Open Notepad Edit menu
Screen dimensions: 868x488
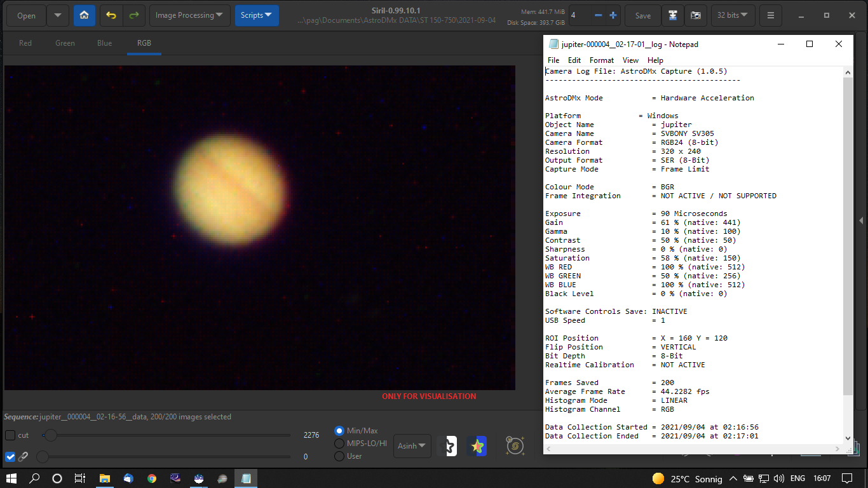point(574,60)
